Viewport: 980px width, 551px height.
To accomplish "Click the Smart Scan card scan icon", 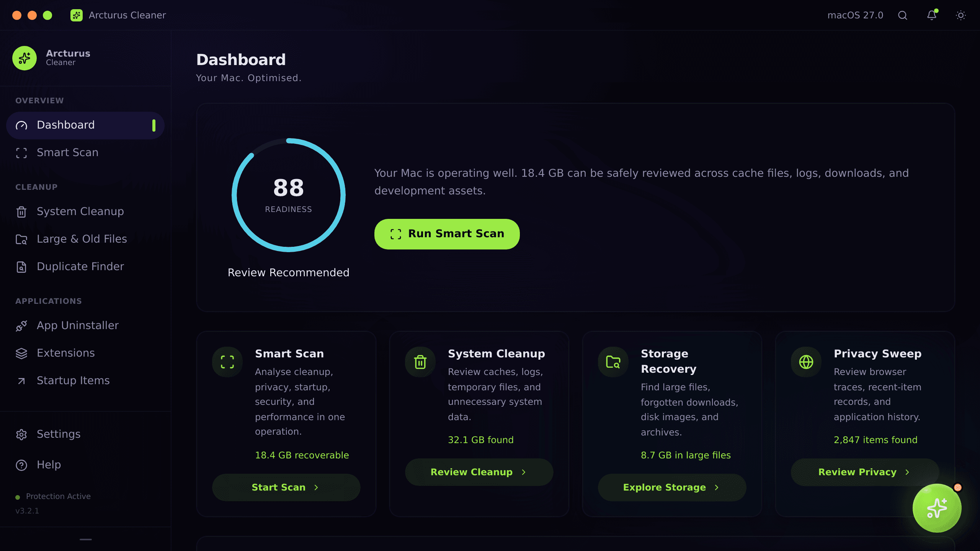I will [227, 362].
